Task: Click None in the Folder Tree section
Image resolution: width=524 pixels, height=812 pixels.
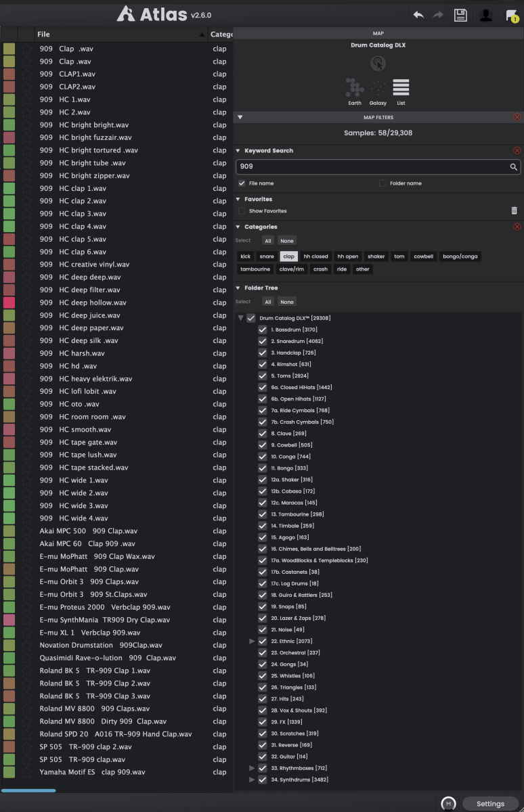Action: (x=287, y=302)
